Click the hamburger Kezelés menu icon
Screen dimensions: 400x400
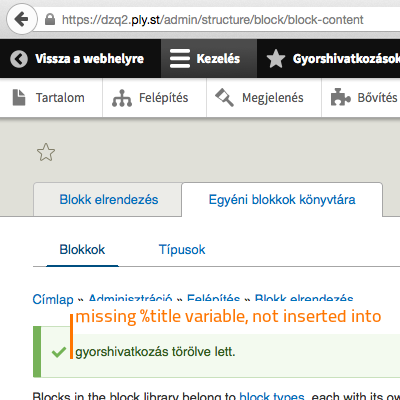pyautogui.click(x=180, y=59)
